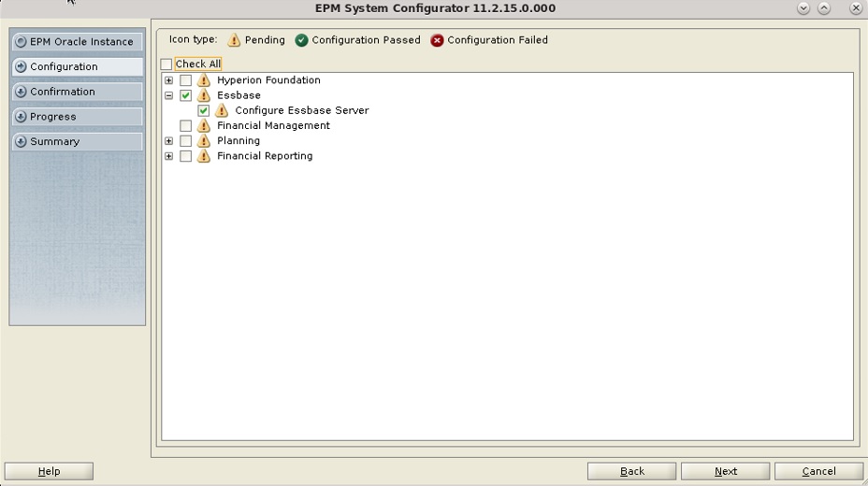Minimize the EPM System Configurator window

click(x=803, y=8)
